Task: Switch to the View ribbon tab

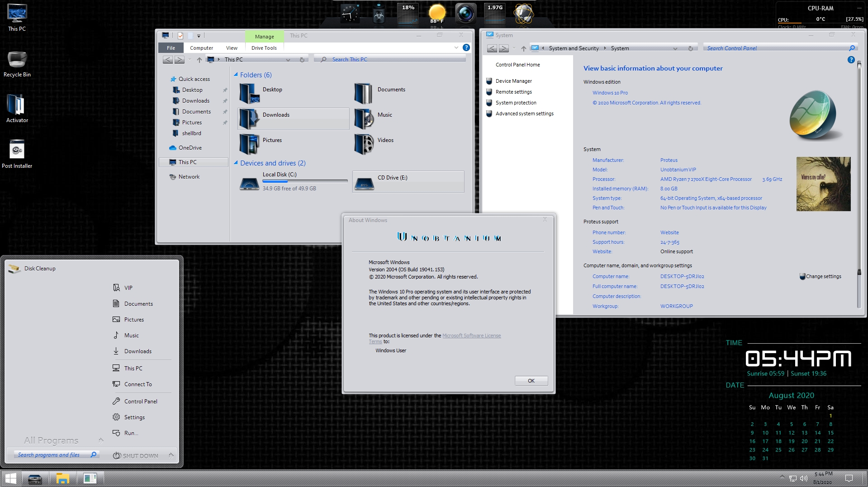Action: click(232, 48)
